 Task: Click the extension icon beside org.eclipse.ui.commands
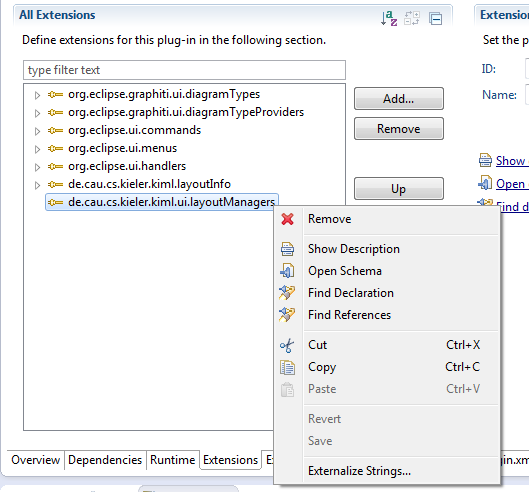[55, 130]
